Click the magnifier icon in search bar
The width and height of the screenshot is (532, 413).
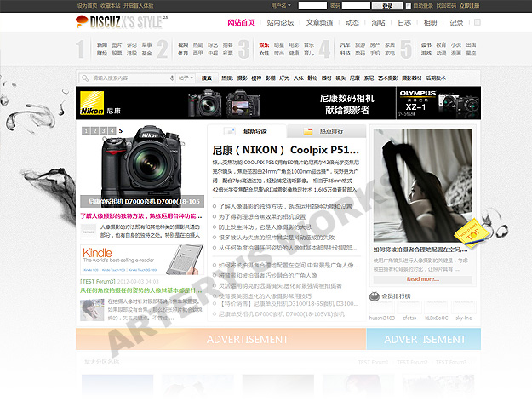coord(85,77)
